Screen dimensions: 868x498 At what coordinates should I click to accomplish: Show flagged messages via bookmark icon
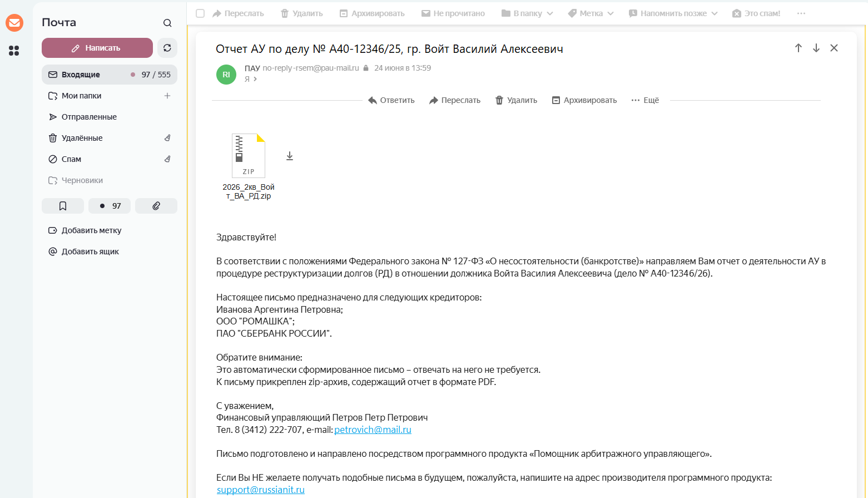63,206
